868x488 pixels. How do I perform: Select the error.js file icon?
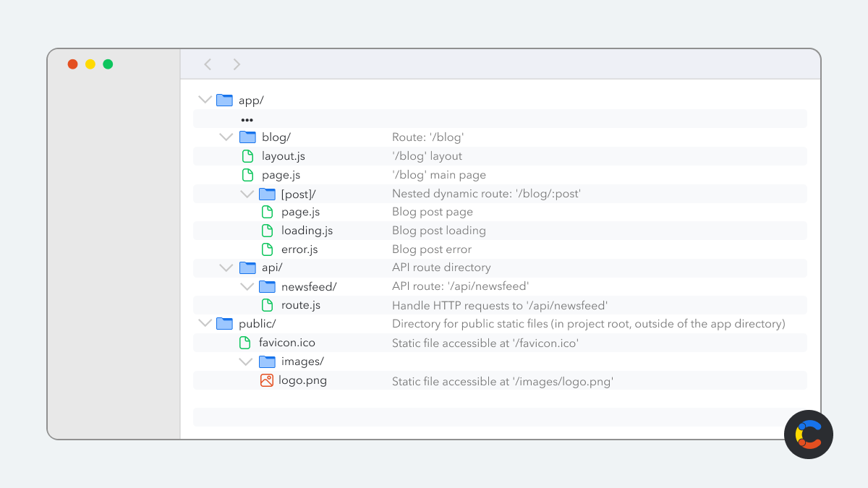click(x=268, y=249)
